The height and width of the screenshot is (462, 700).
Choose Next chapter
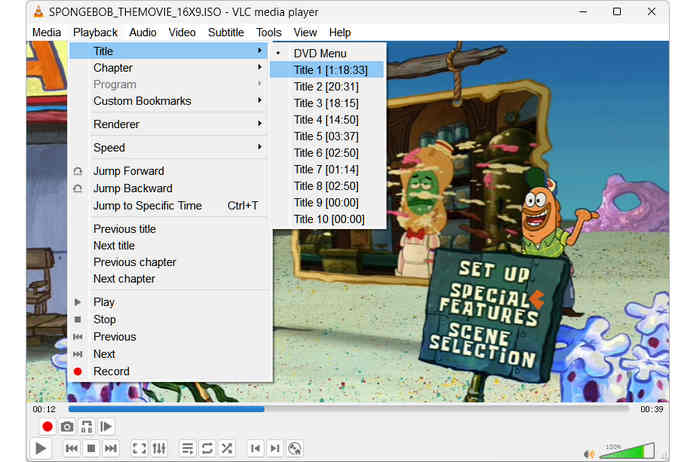tap(169, 279)
